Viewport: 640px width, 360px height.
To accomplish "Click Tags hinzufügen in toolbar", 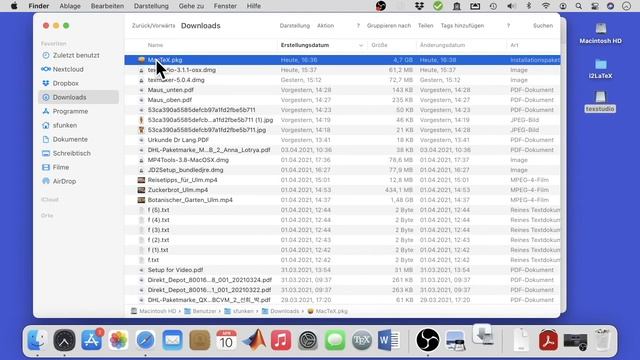I will pyautogui.click(x=462, y=26).
